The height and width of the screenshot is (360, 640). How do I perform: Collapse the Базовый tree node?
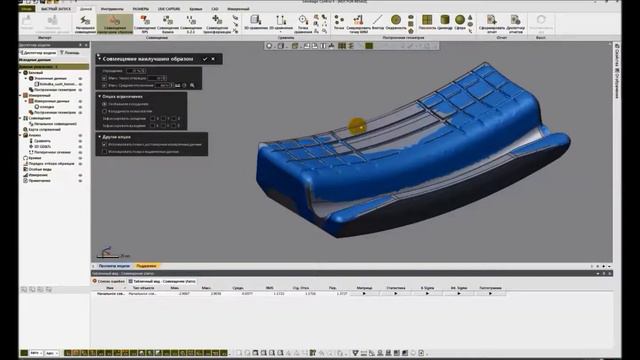(x=21, y=73)
